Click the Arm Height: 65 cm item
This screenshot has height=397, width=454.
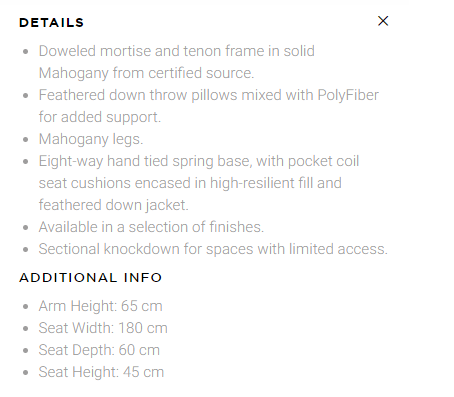click(100, 306)
